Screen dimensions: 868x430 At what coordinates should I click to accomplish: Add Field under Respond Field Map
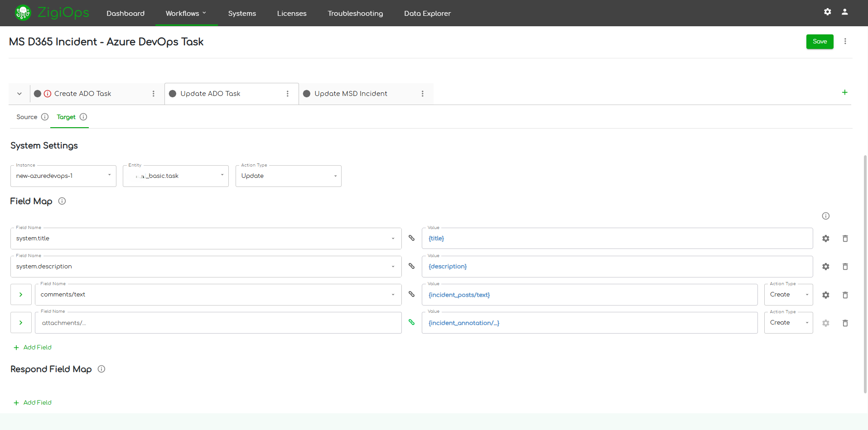pos(33,402)
